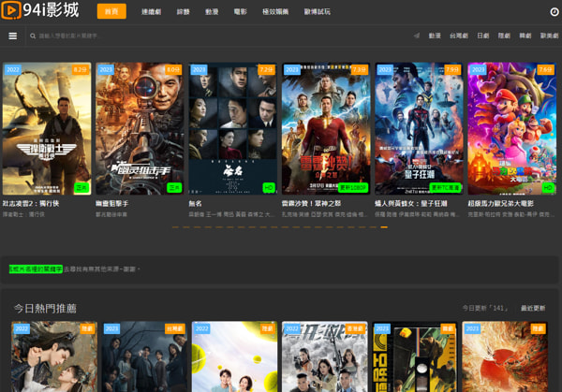Image resolution: width=562 pixels, height=392 pixels.
Task: Open the Top Gun 壯志凌雲2 poster
Action: [x=47, y=128]
